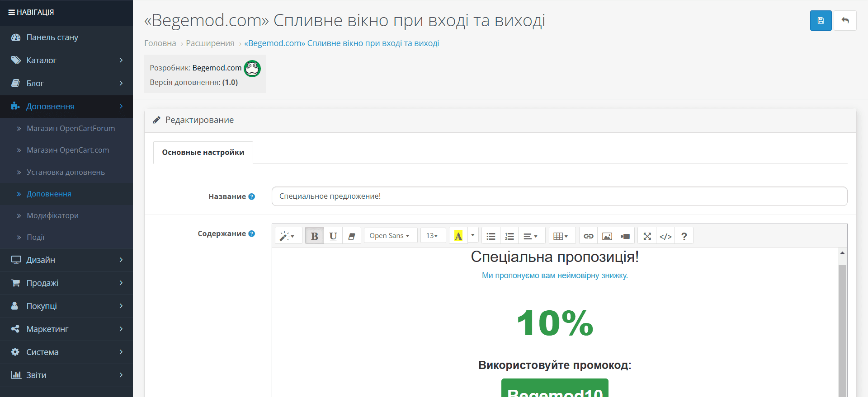Toggle bold formatting in editor toolbar
Viewport: 868px width, 397px height.
pyautogui.click(x=315, y=236)
